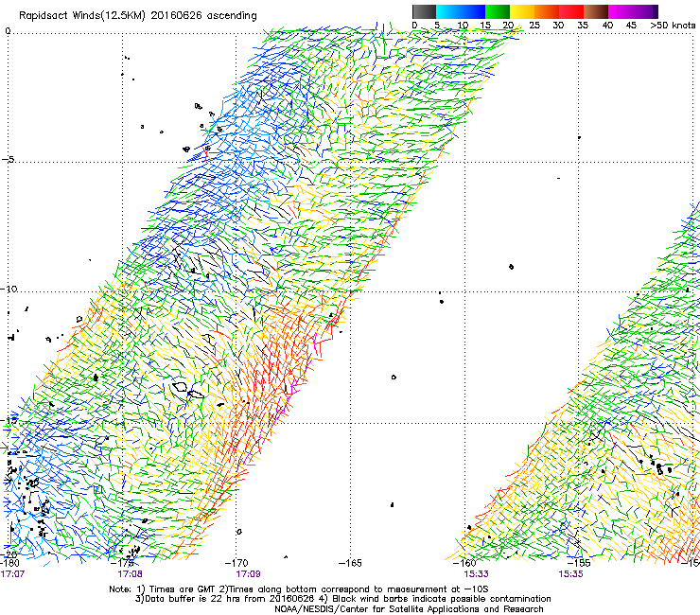Click the purple '17:09' time label
Image resolution: width=700 pixels, height=615 pixels.
248,574
